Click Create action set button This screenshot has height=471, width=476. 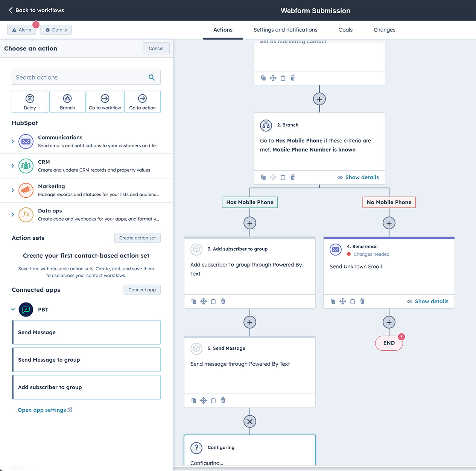[x=137, y=238]
